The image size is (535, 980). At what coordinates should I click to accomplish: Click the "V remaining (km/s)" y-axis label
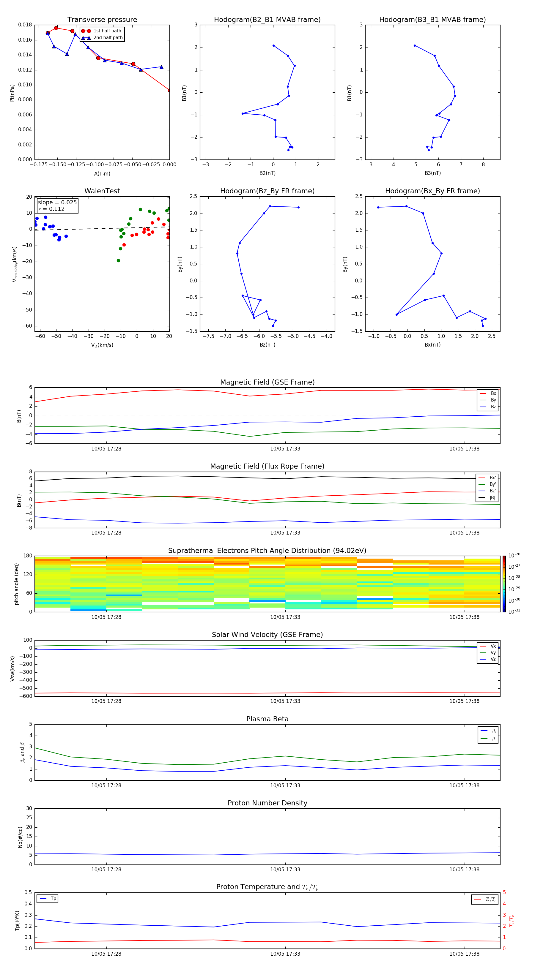[x=15, y=264]
